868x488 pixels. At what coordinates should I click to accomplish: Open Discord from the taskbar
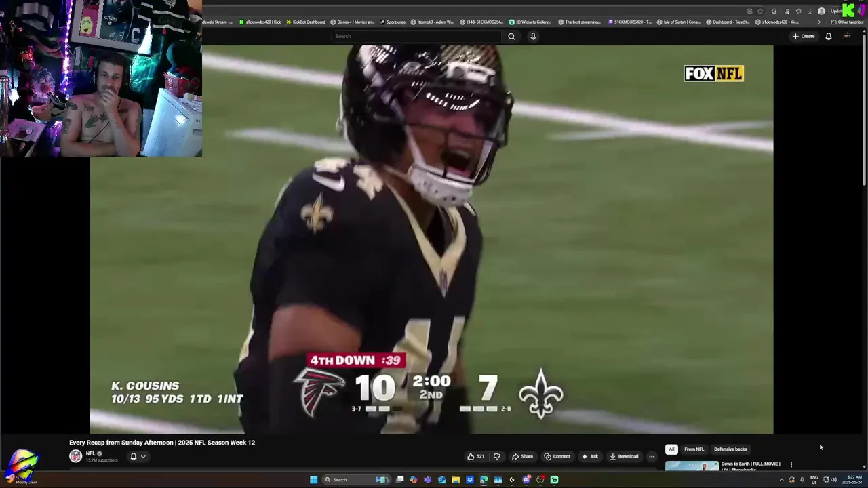coord(526,480)
